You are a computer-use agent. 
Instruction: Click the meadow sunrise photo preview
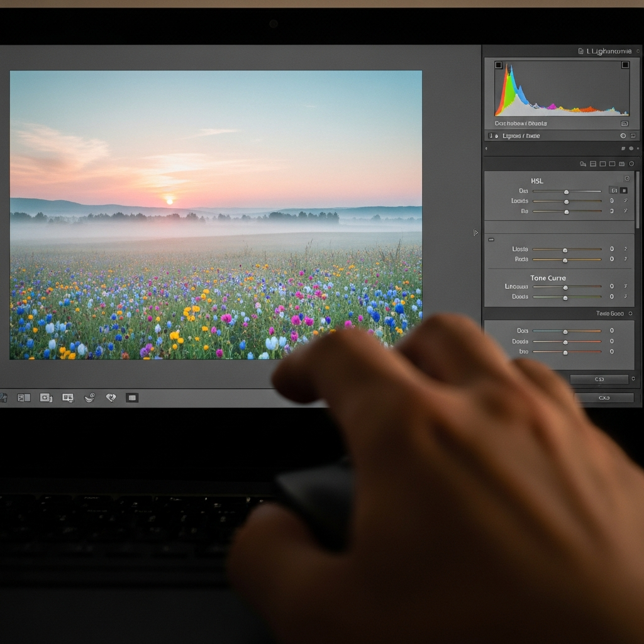click(216, 214)
